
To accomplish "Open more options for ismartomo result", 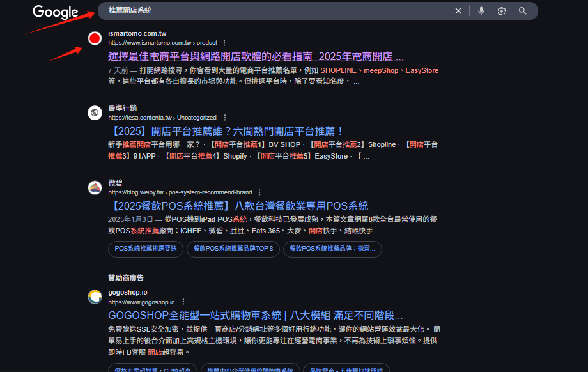I will click(224, 43).
